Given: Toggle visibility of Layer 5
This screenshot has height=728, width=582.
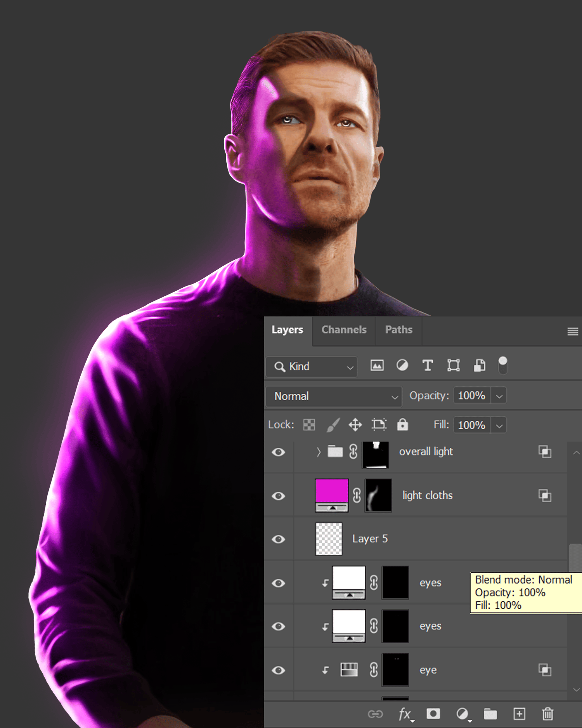Looking at the screenshot, I should 278,539.
